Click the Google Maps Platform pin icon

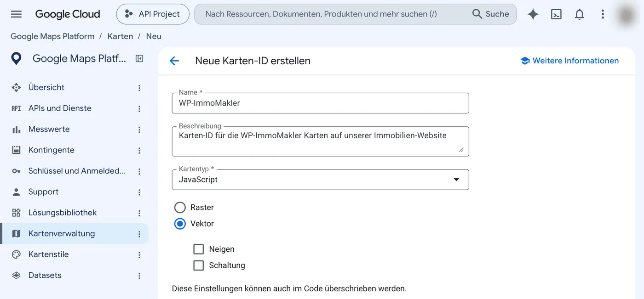coord(17,59)
